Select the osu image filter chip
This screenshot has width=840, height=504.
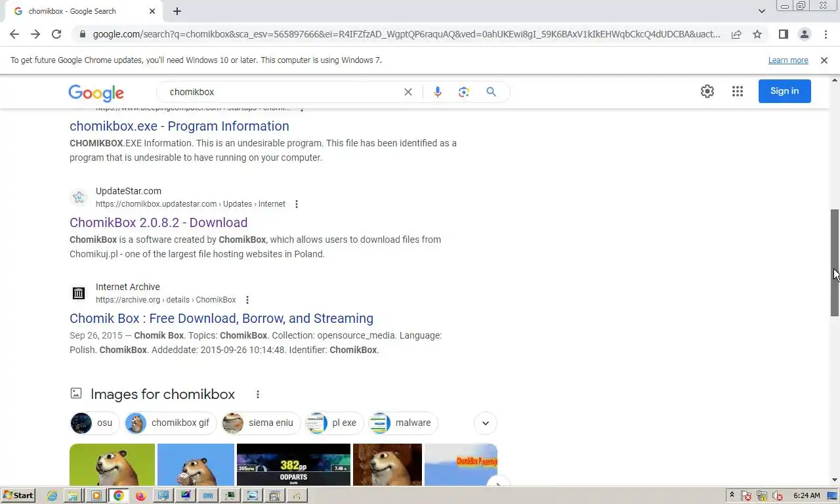coord(94,423)
